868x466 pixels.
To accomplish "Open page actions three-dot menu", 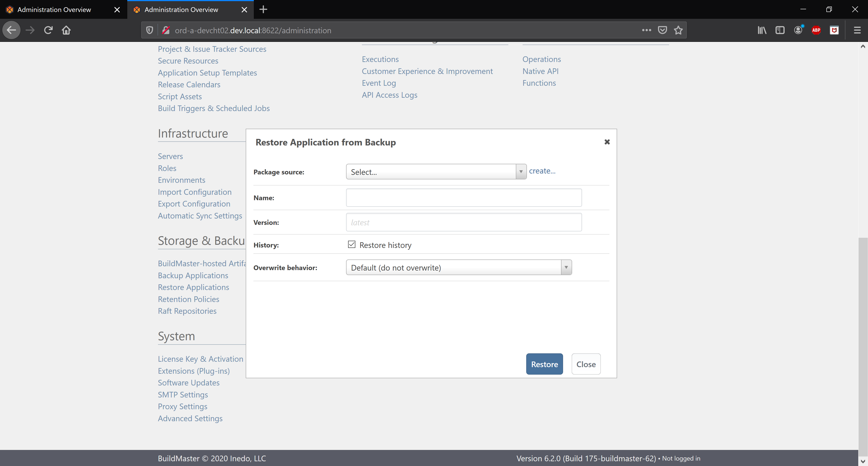I will click(x=646, y=30).
